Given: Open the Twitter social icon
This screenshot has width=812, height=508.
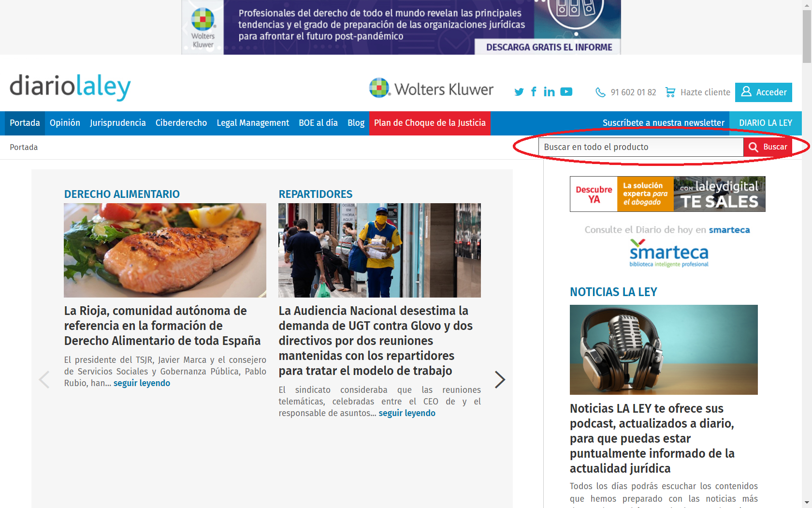Looking at the screenshot, I should tap(519, 92).
